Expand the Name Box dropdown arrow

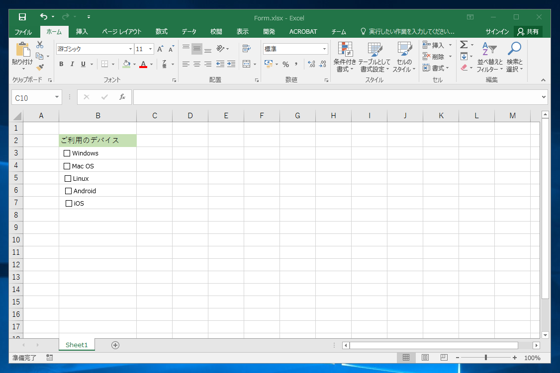tap(57, 97)
